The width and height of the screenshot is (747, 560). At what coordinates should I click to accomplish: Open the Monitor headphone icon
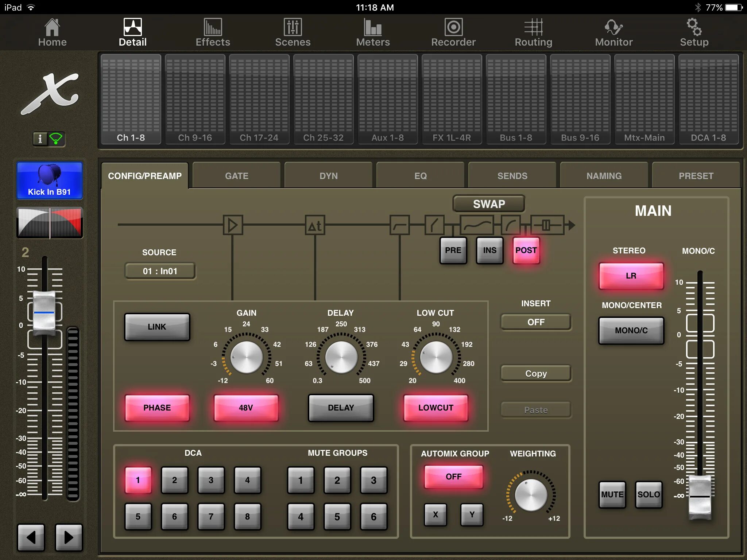coord(614,28)
